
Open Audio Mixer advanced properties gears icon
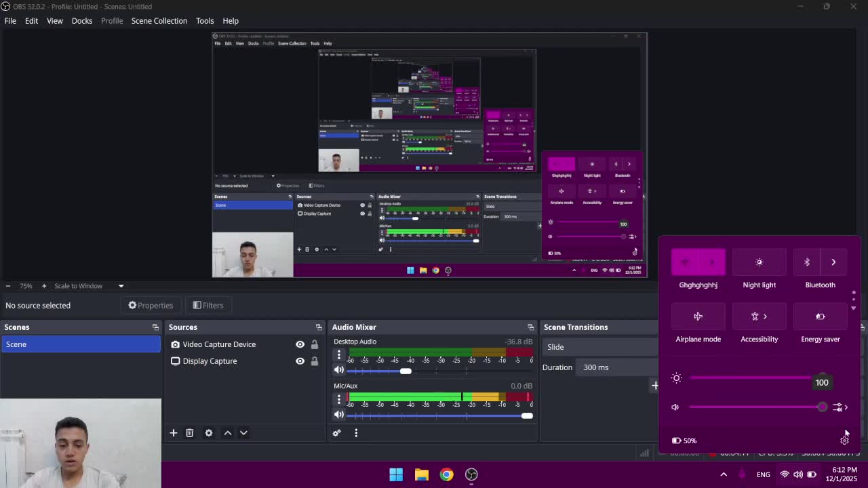(337, 433)
